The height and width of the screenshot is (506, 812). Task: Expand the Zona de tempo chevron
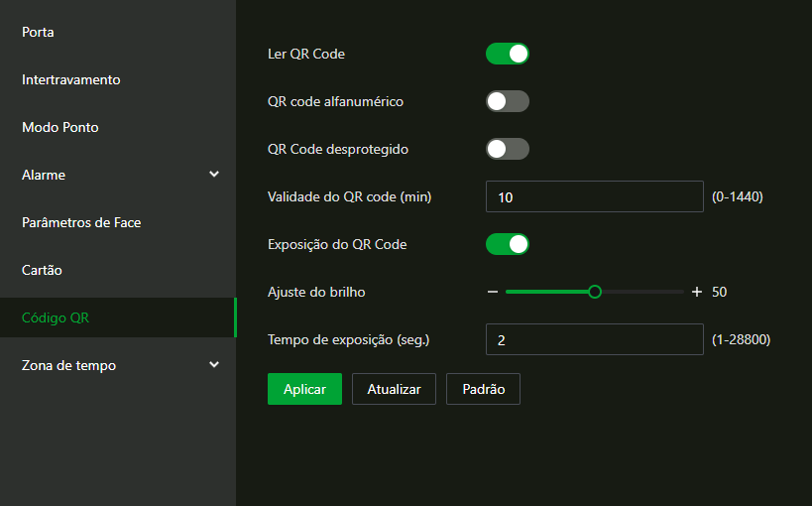click(214, 364)
